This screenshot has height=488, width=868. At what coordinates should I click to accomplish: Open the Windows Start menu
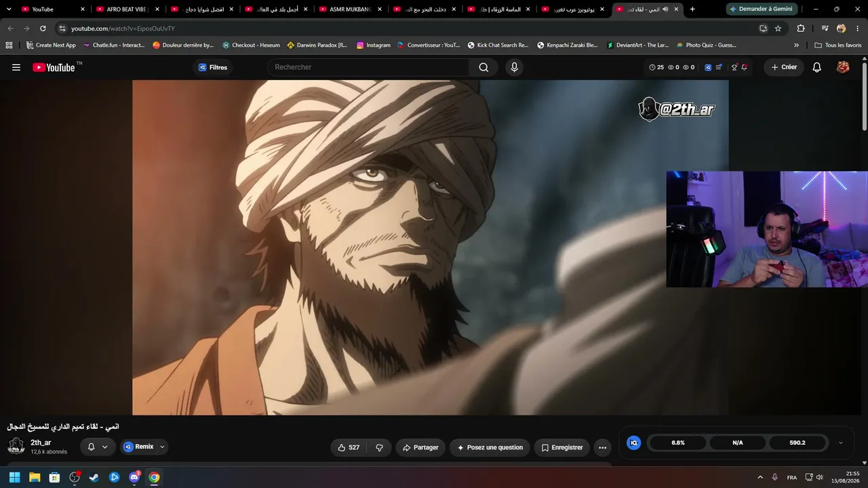coord(14,477)
